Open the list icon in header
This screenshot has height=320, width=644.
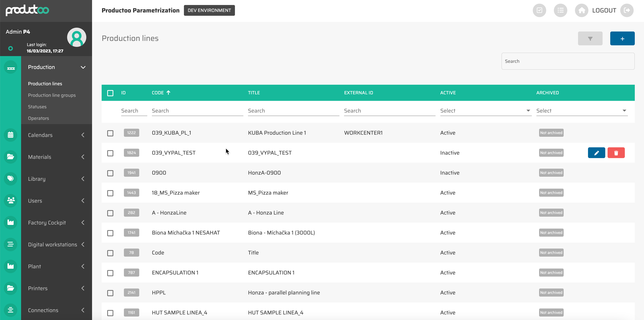point(560,11)
